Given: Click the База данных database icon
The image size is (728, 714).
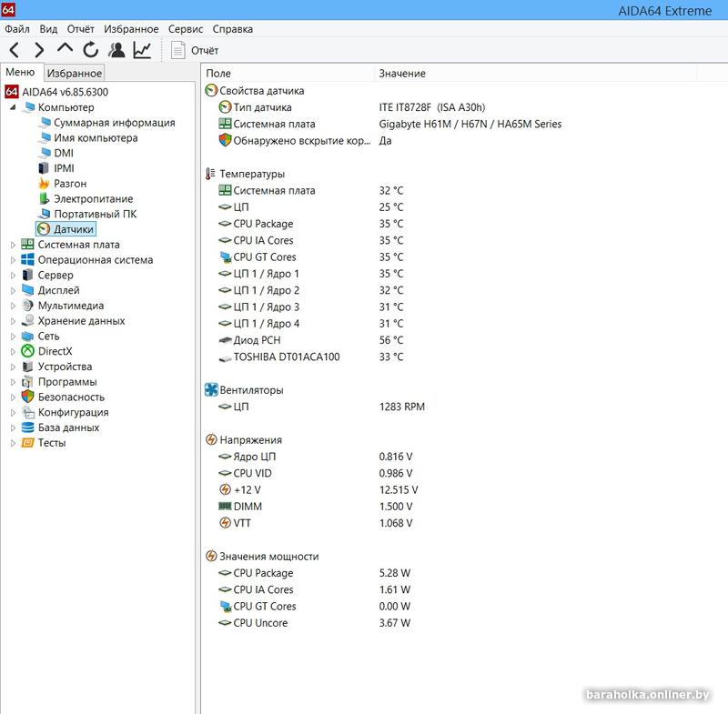Looking at the screenshot, I should click(x=28, y=427).
